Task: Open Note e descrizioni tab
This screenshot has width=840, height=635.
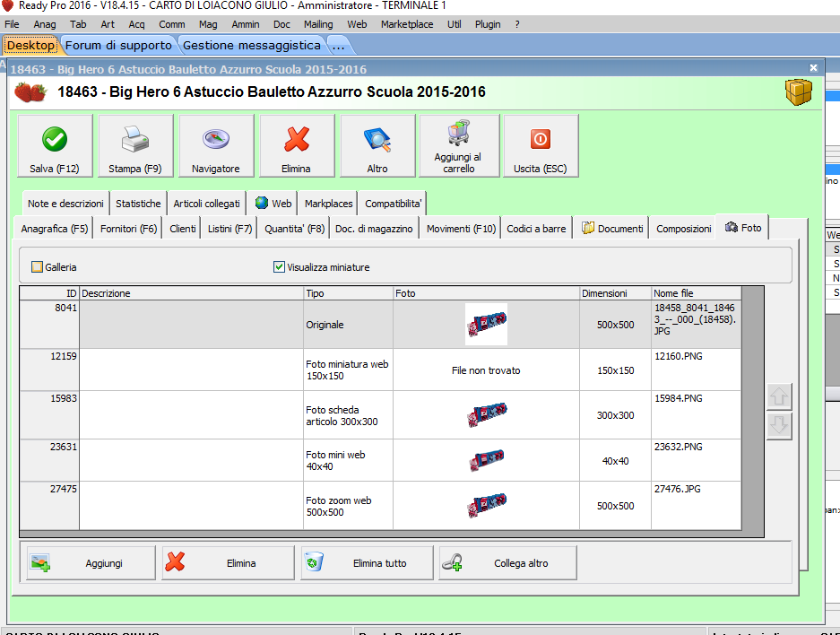Action: pyautogui.click(x=65, y=204)
